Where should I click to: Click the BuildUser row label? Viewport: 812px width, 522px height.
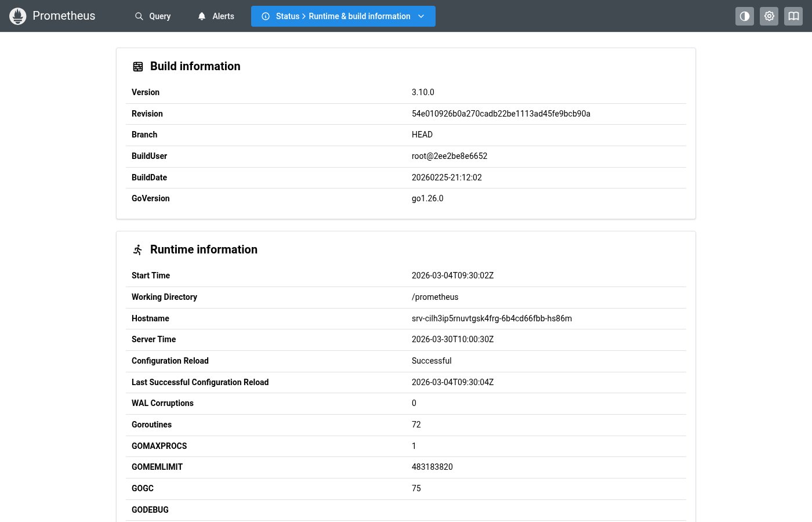[149, 156]
